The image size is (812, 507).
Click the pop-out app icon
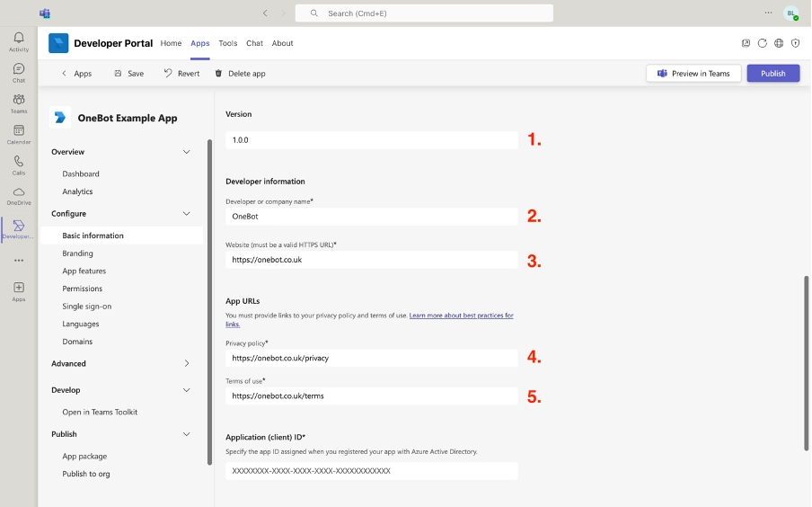tap(746, 43)
